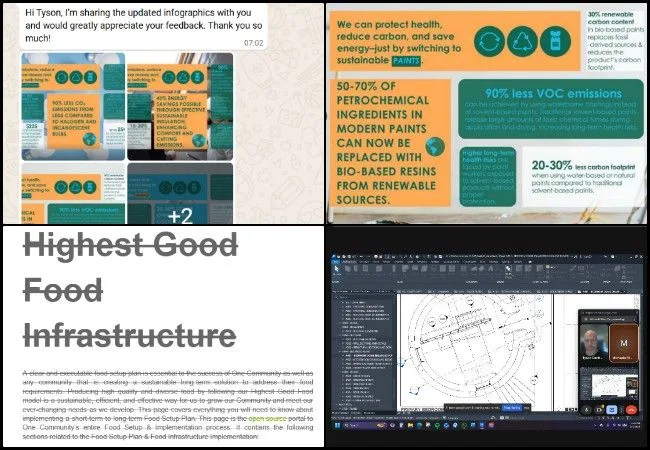The image size is (650, 450).
Task: Toggle the microphone in the Meet window
Action: (587, 410)
